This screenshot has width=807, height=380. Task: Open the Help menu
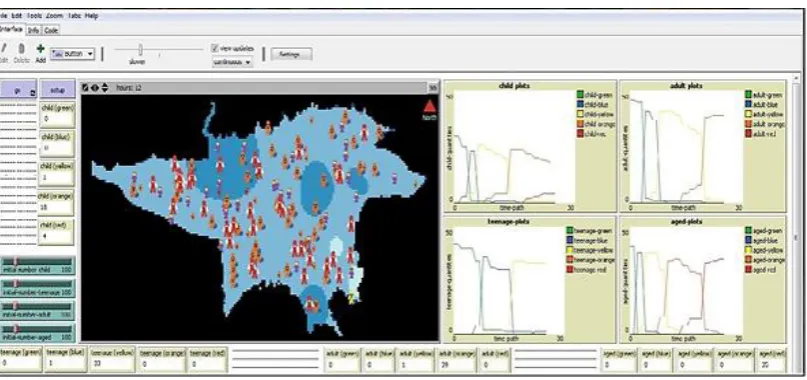tap(92, 16)
